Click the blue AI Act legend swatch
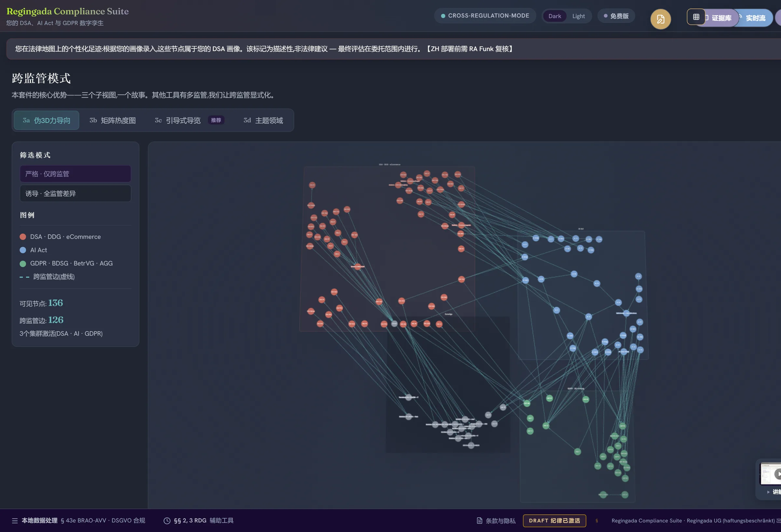 click(23, 250)
